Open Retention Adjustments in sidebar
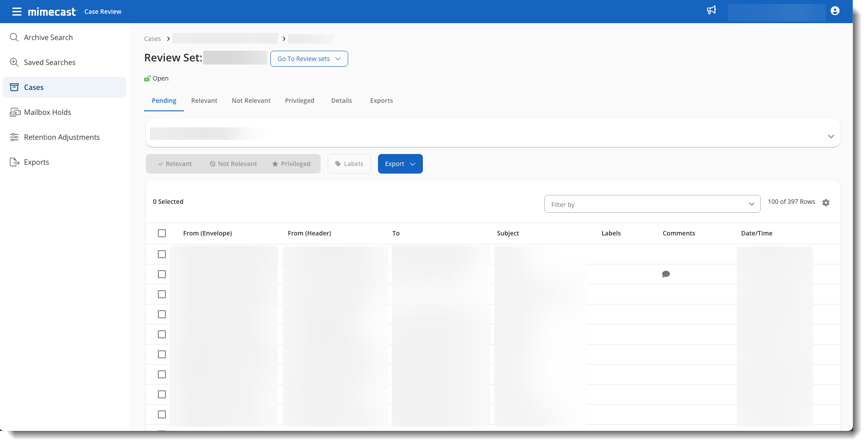The image size is (868, 446). pyautogui.click(x=61, y=137)
